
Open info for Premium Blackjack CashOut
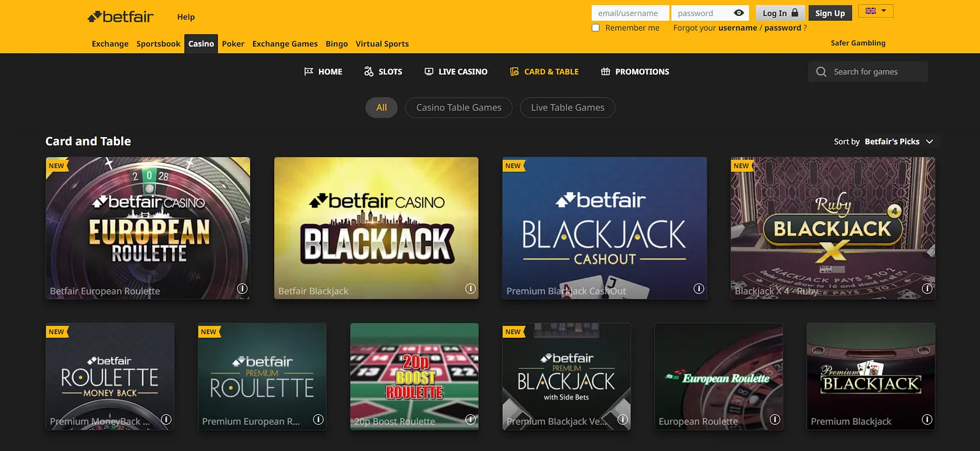click(x=699, y=289)
